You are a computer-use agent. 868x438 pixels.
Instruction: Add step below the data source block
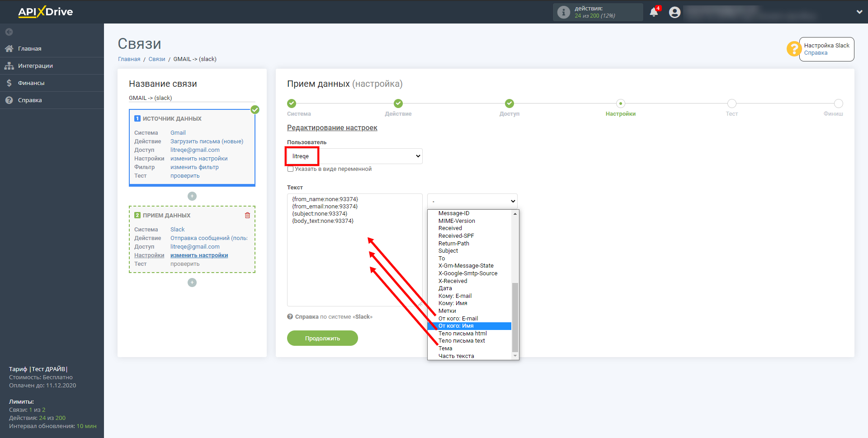192,196
